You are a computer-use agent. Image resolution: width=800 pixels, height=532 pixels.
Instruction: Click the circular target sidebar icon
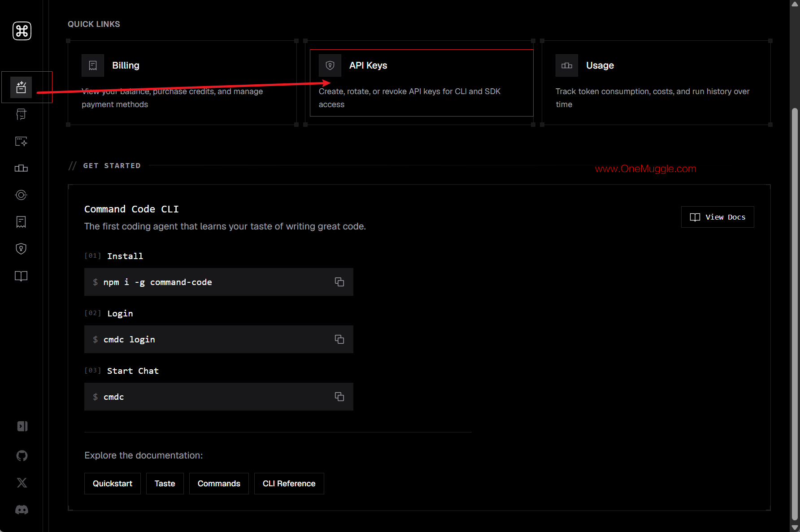[x=21, y=195]
